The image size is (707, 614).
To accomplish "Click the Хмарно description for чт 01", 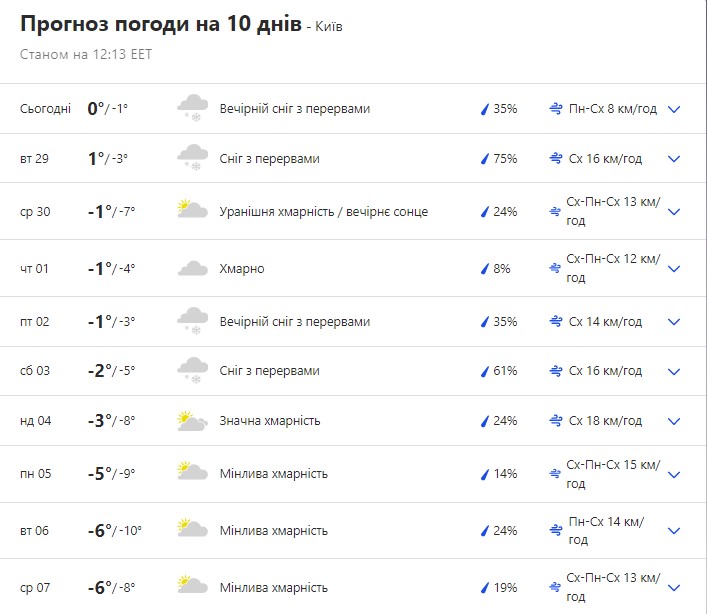I will pyautogui.click(x=242, y=268).
